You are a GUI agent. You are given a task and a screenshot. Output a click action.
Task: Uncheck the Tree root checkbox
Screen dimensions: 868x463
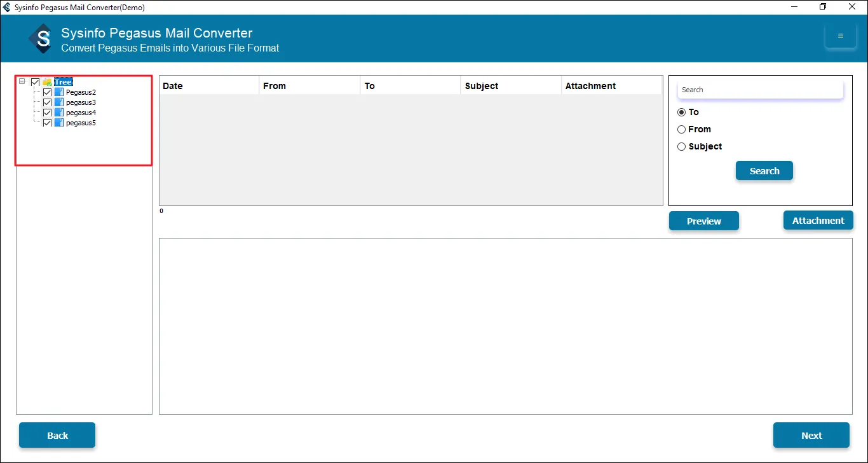(35, 82)
